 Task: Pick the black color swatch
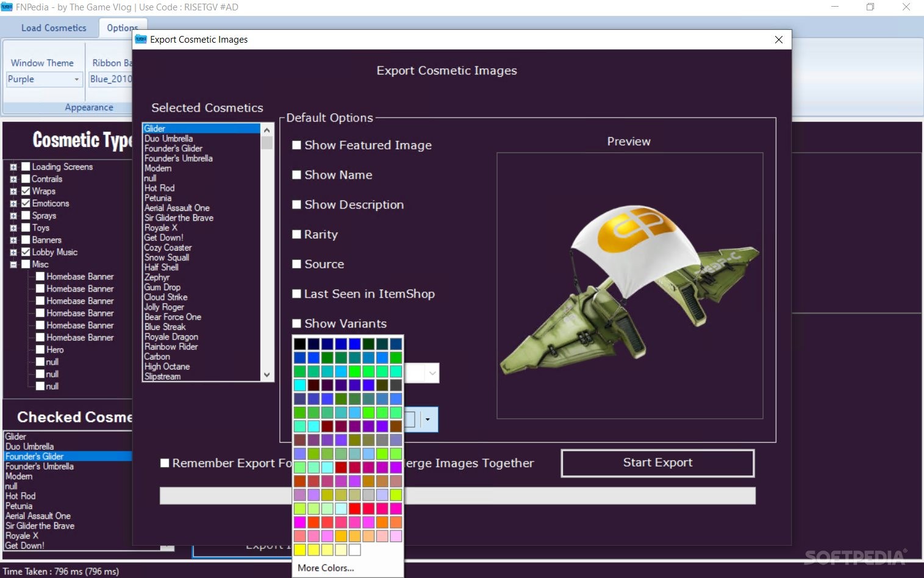click(x=300, y=344)
